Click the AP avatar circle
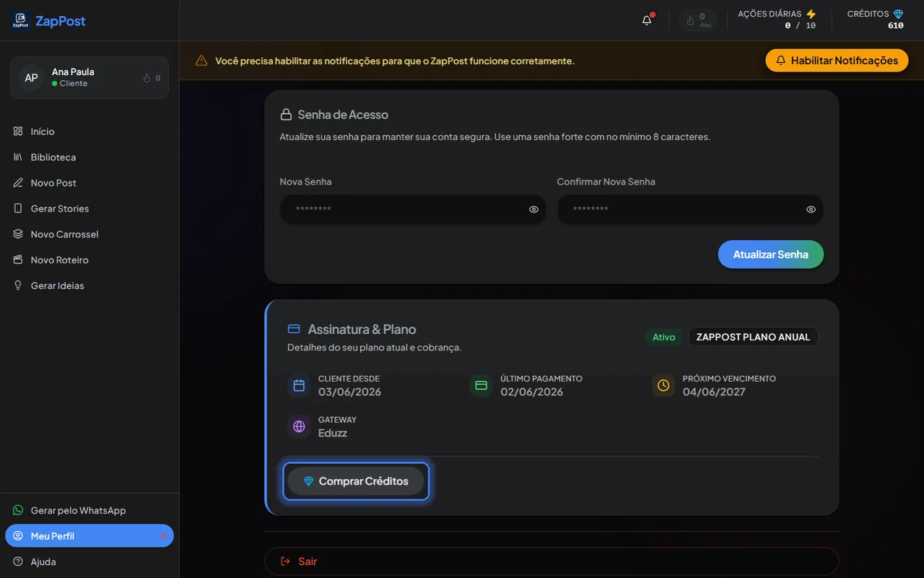924x578 pixels. click(31, 77)
